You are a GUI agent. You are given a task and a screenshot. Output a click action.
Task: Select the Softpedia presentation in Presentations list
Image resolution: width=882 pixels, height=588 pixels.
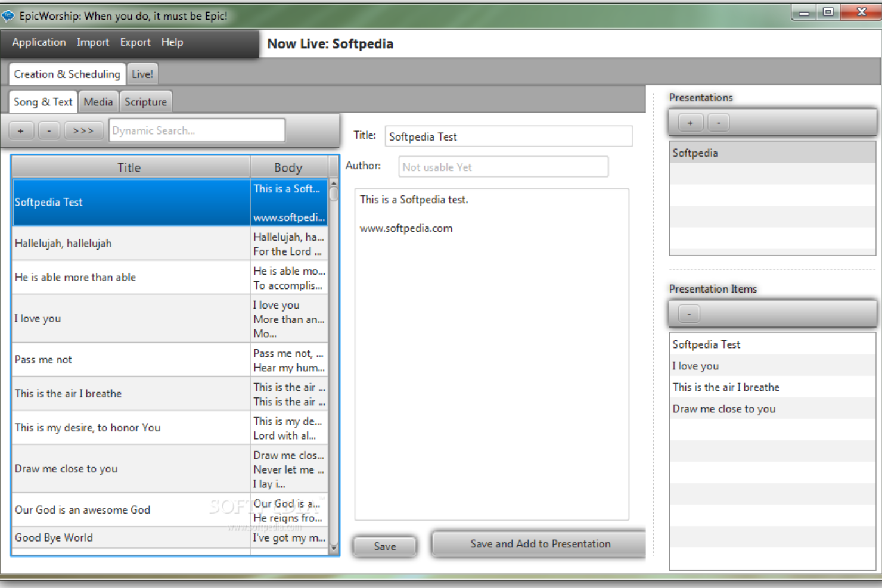coord(772,153)
